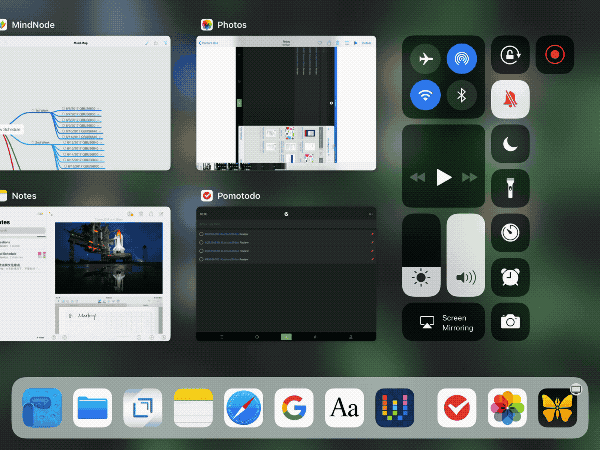Tap the blue AirDrop button
Screen dimensions: 600x450
(462, 59)
